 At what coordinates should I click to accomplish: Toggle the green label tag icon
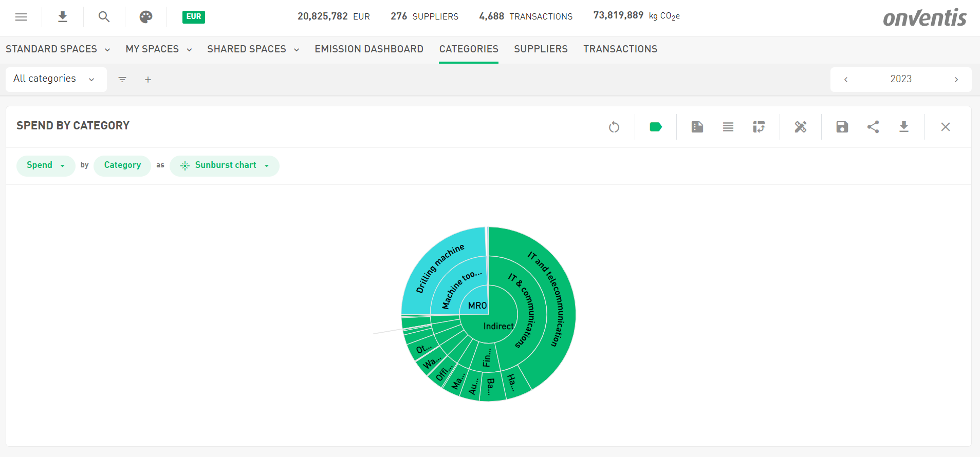[656, 127]
